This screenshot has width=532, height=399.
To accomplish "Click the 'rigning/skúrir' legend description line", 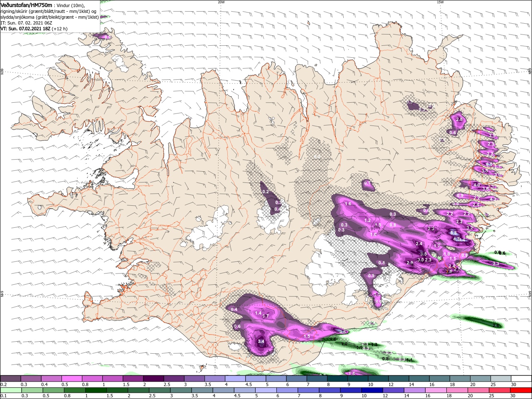I will click(x=49, y=11).
